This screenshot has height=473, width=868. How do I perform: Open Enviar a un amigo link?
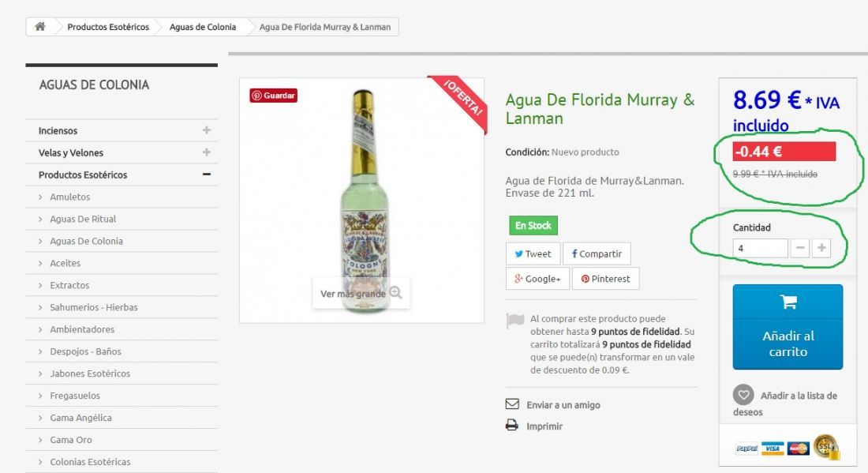click(563, 405)
